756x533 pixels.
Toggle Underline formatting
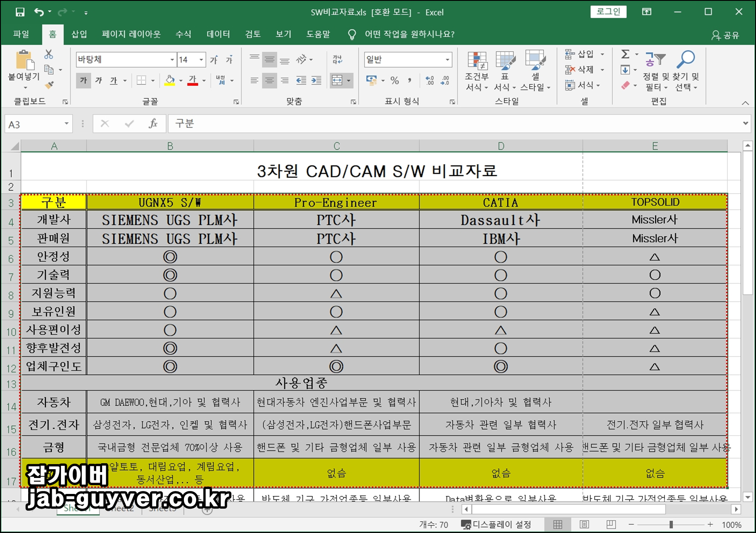point(114,80)
